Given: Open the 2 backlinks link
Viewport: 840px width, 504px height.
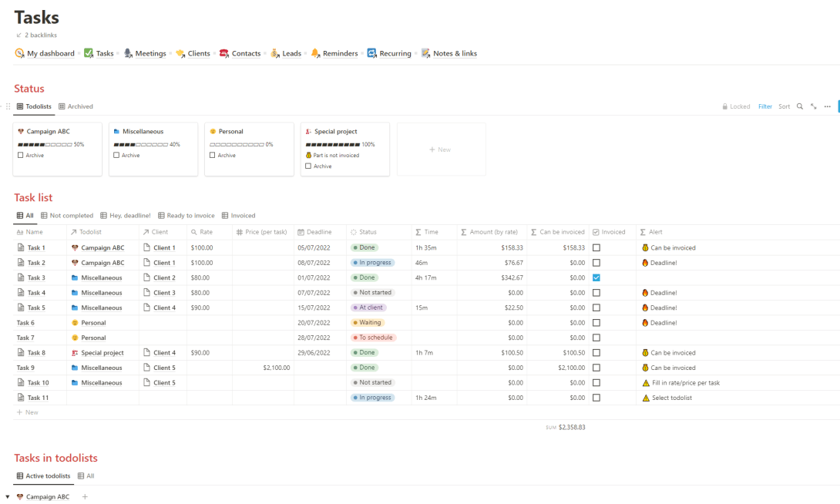Looking at the screenshot, I should 41,35.
